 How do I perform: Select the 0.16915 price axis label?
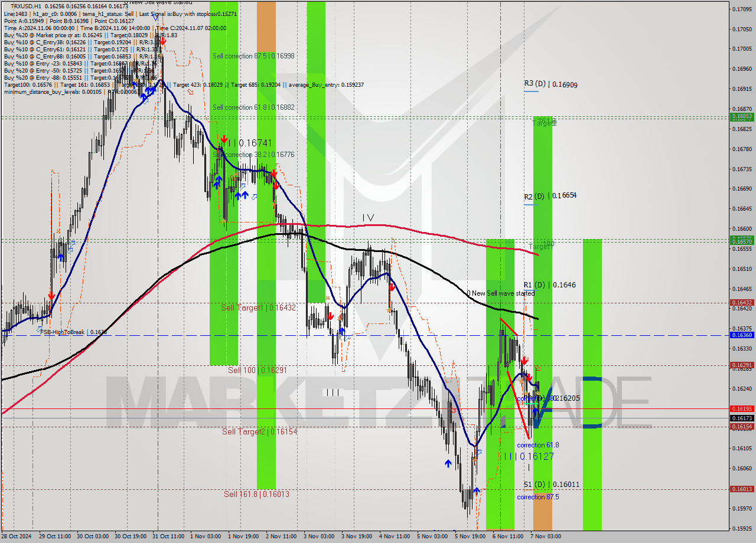point(742,89)
